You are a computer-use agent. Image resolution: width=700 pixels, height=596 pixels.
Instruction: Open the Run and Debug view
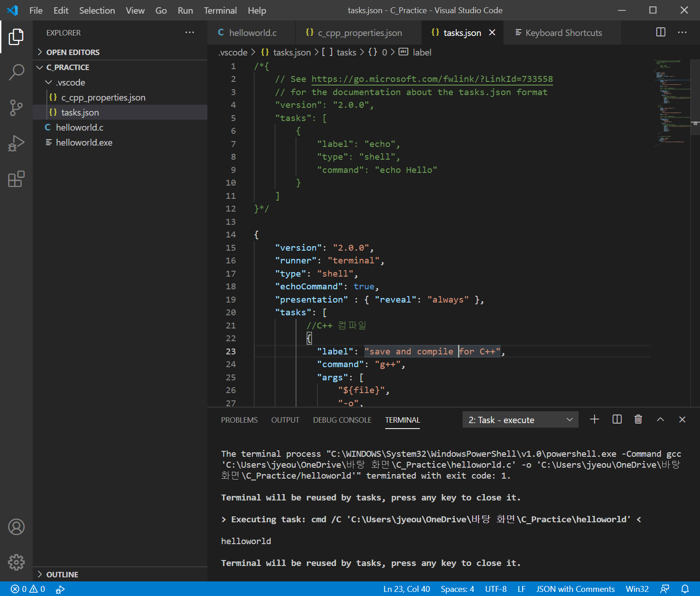[x=16, y=143]
